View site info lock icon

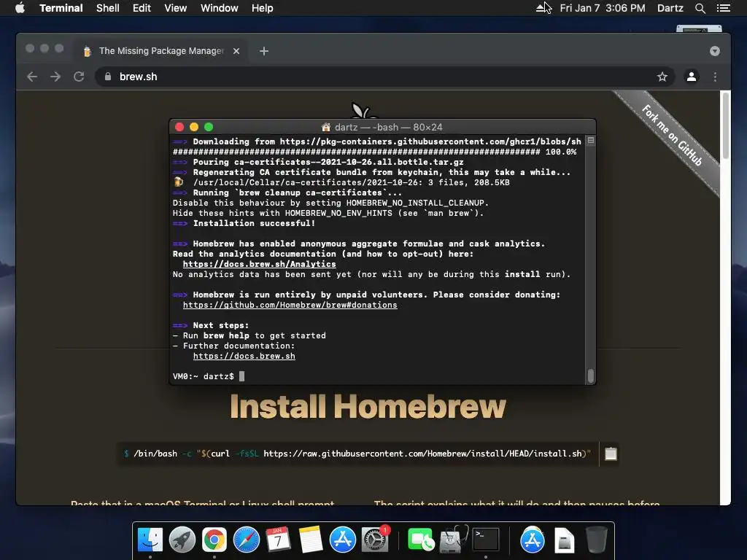pos(108,77)
